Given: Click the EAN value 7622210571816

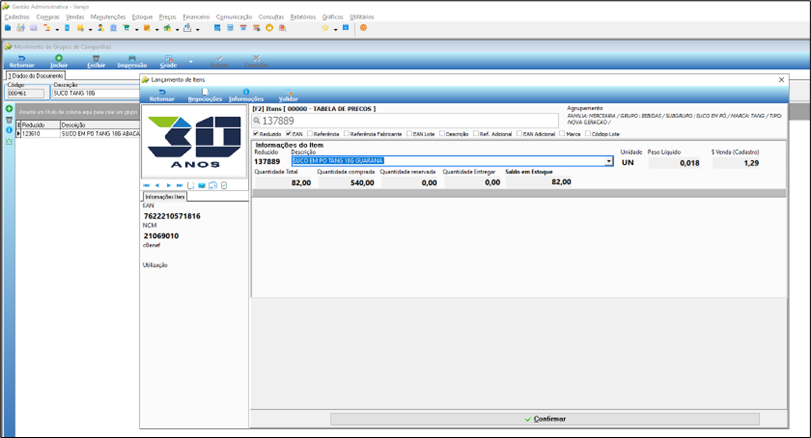Looking at the screenshot, I should pyautogui.click(x=172, y=216).
